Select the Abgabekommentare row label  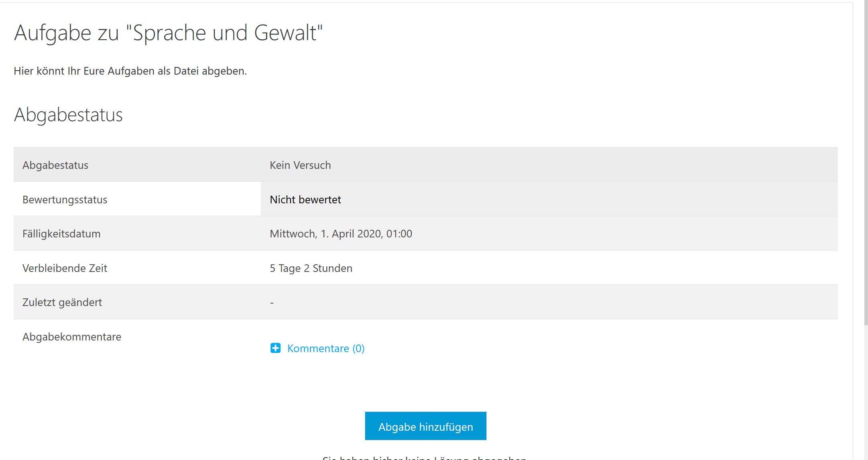pos(72,337)
